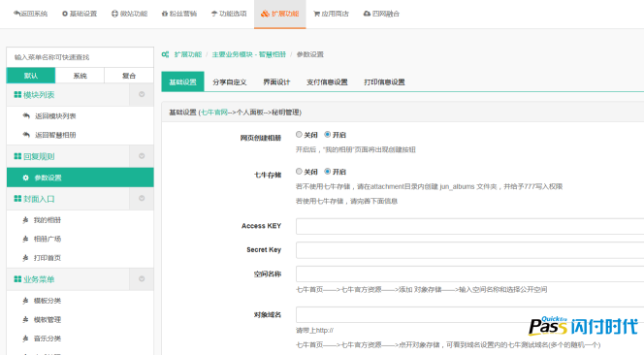Viewport: 644px width, 355px height.
Task: Click the 空间名称 input field
Action: click(469, 274)
